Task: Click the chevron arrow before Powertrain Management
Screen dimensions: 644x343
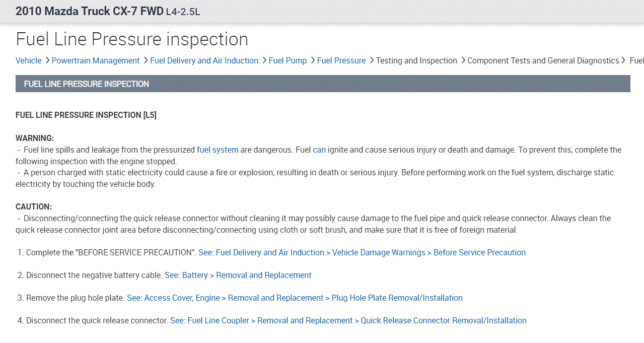Action: [x=47, y=60]
